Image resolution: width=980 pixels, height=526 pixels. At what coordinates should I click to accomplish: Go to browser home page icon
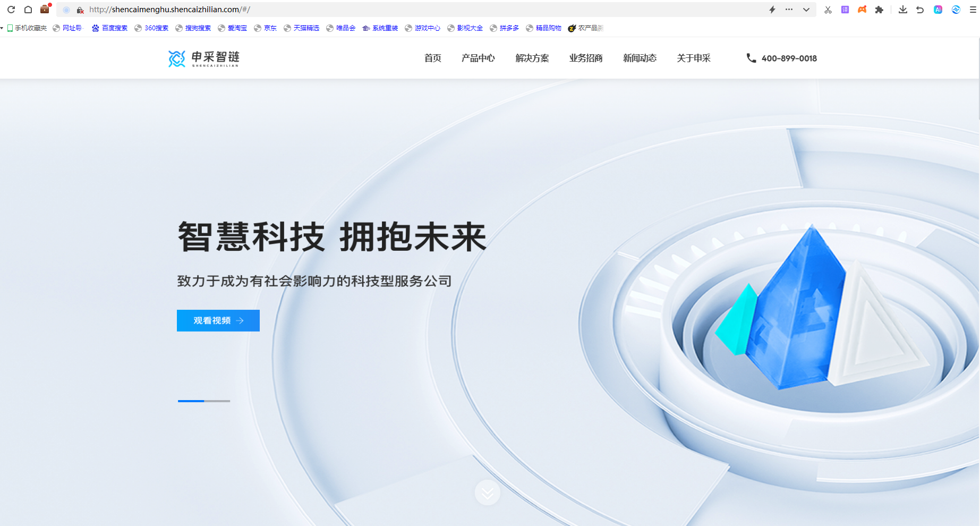tap(28, 10)
